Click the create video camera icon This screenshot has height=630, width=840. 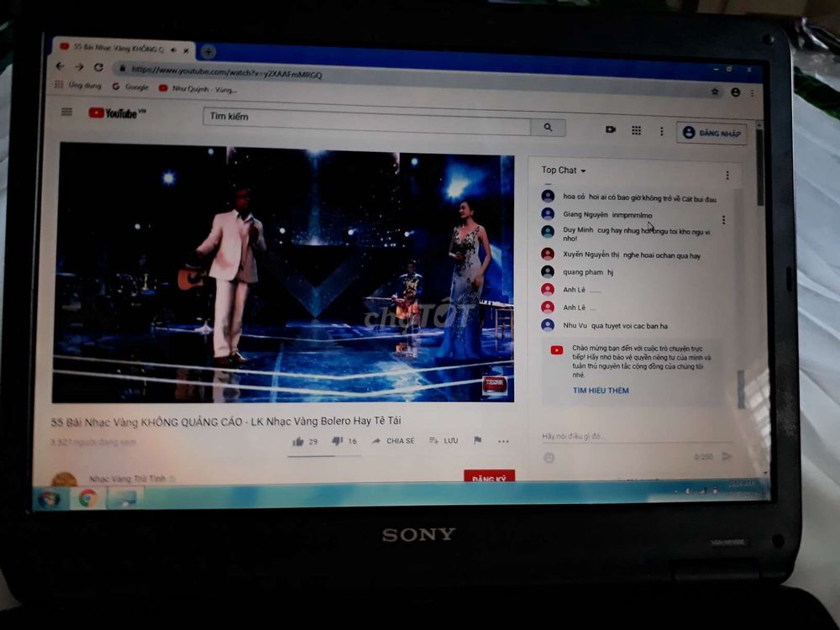(610, 129)
